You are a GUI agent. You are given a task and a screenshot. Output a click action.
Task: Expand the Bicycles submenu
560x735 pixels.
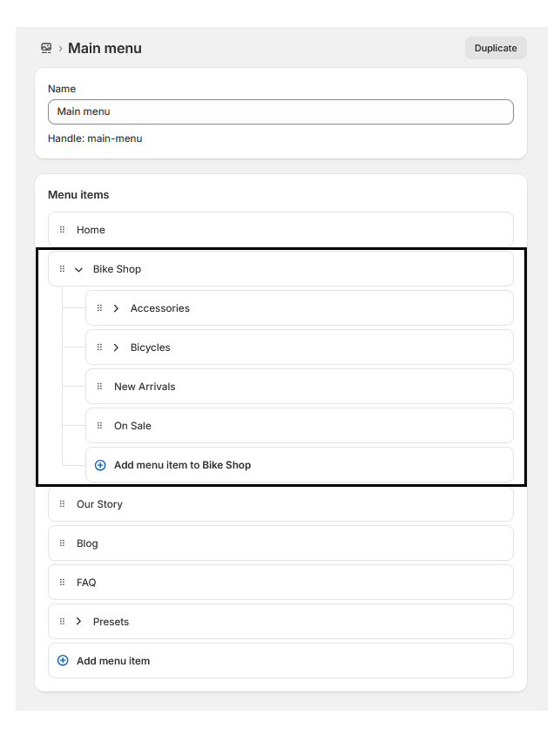[116, 347]
